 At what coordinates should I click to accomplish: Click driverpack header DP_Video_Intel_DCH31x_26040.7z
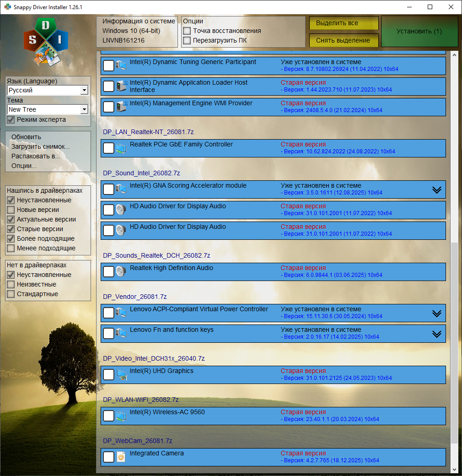click(154, 358)
